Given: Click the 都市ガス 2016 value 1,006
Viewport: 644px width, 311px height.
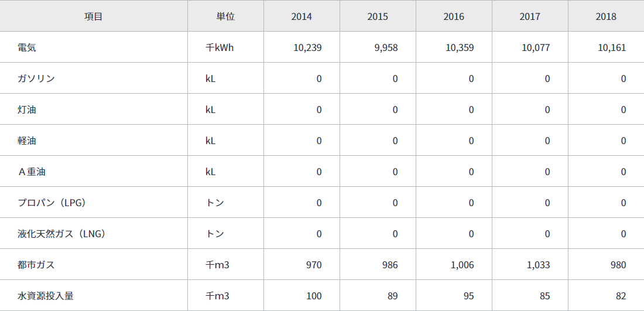Looking at the screenshot, I should [463, 265].
